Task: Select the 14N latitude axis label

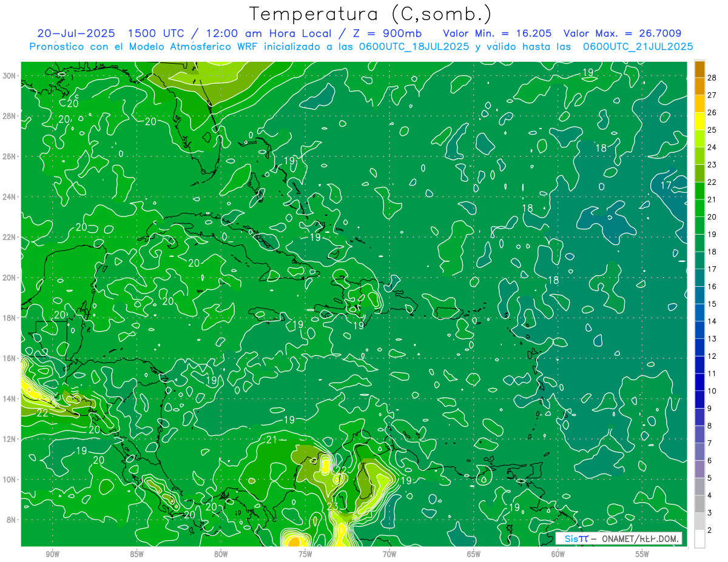Action: 10,398
